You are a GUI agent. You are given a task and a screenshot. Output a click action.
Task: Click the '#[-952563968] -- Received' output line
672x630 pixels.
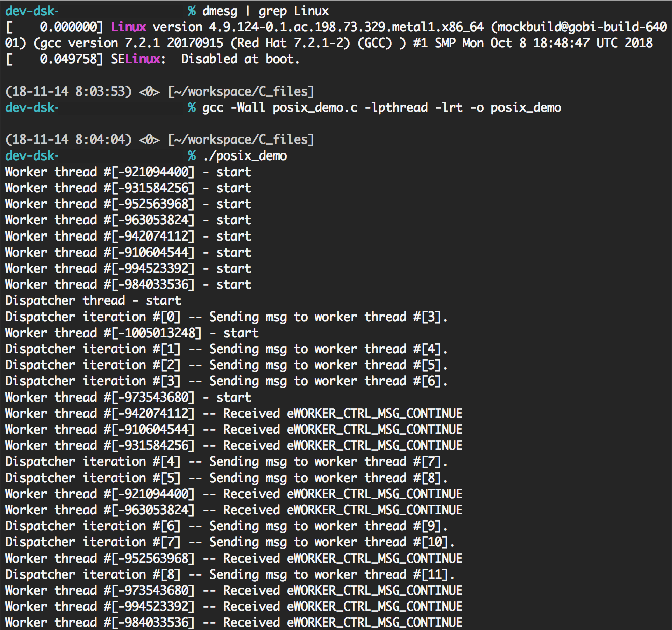[233, 558]
